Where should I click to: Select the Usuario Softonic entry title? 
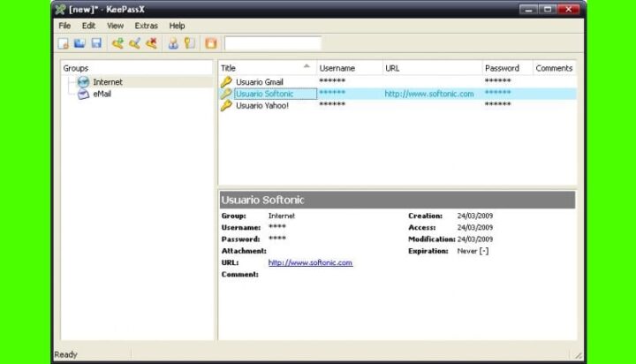tap(264, 94)
